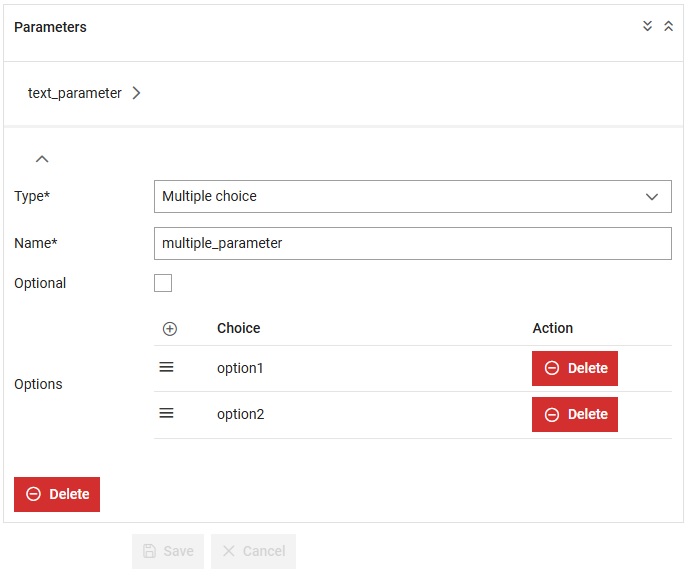Click the Name input field
689x579 pixels.
[412, 243]
